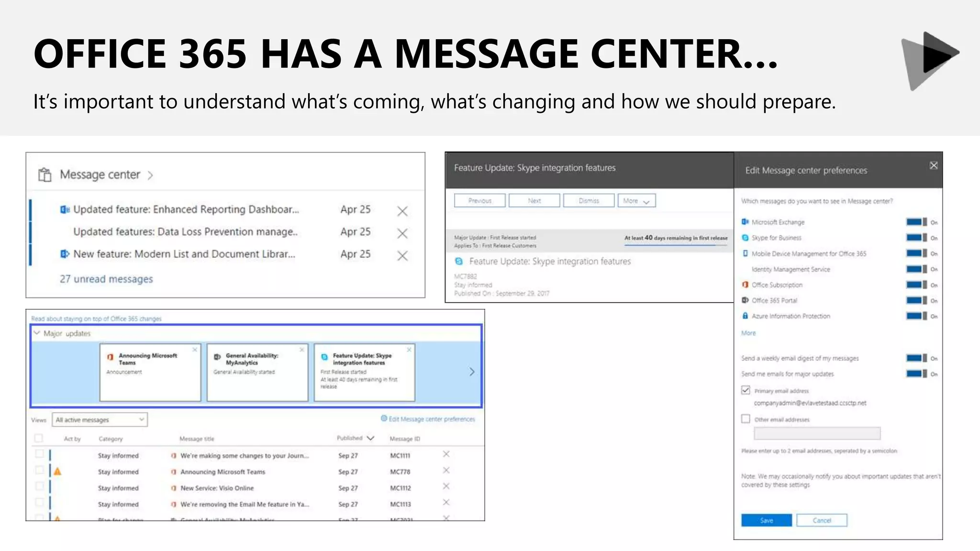
Task: Click the Azure Information Protection lock icon
Action: (745, 316)
